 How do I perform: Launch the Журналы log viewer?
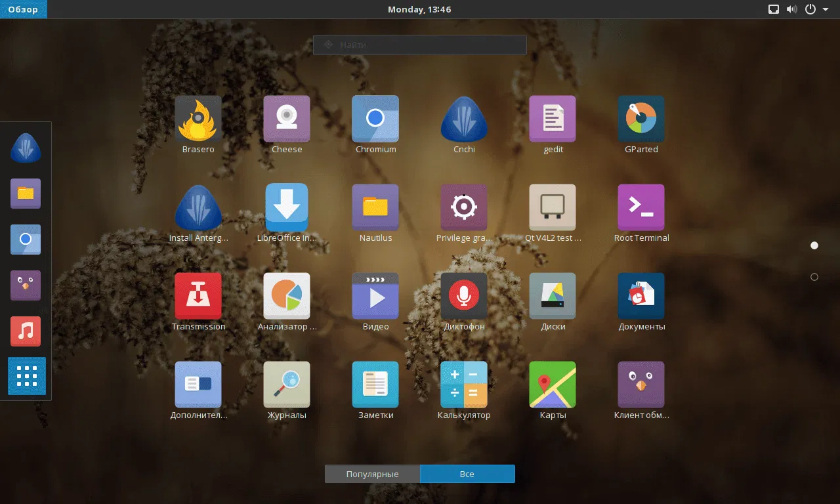point(287,385)
